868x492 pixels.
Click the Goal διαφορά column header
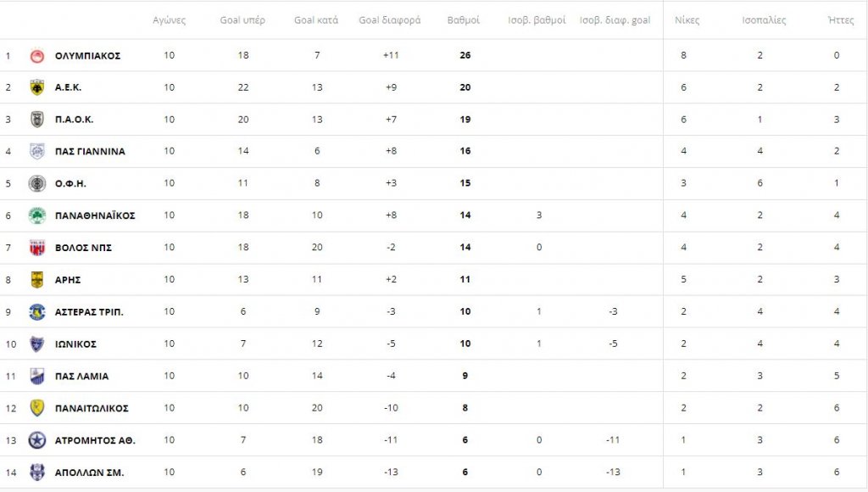tap(390, 20)
